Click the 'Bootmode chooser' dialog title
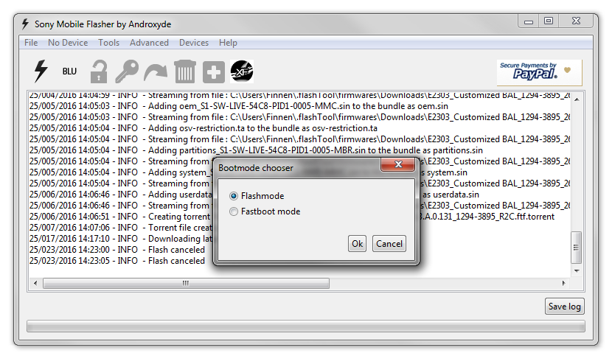612x364 pixels. (x=256, y=168)
